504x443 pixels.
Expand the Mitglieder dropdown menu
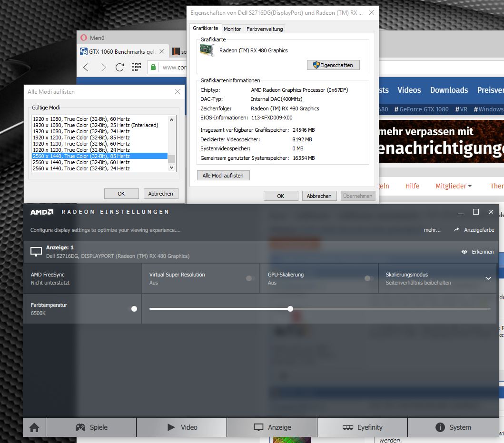pos(454,186)
